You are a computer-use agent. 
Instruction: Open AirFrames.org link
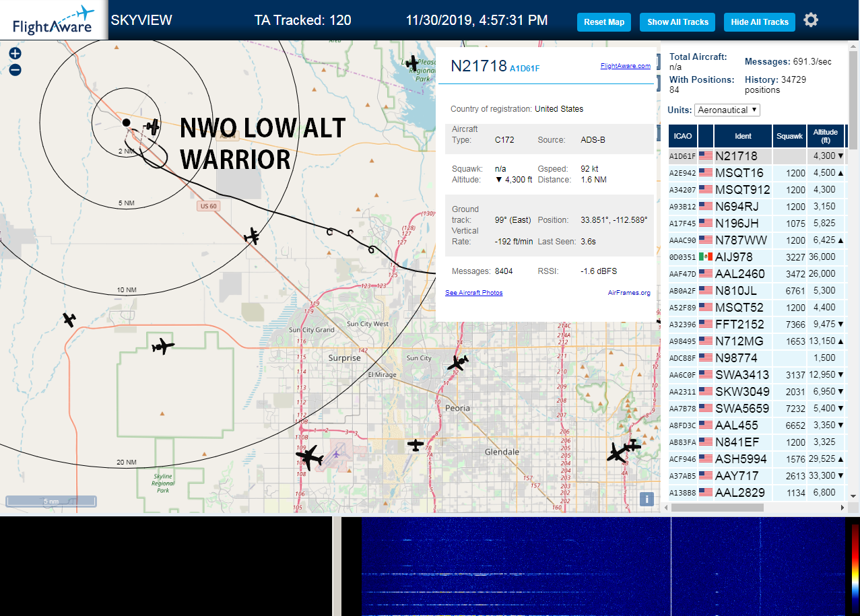(629, 292)
